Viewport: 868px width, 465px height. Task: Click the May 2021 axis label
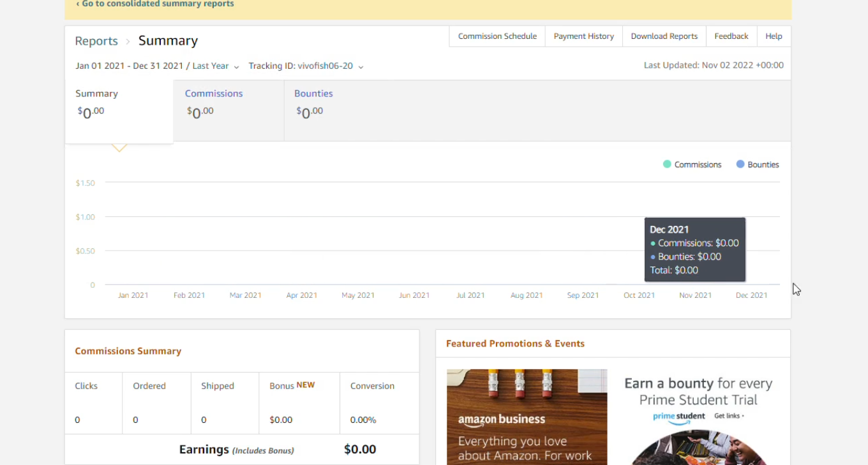pyautogui.click(x=358, y=295)
